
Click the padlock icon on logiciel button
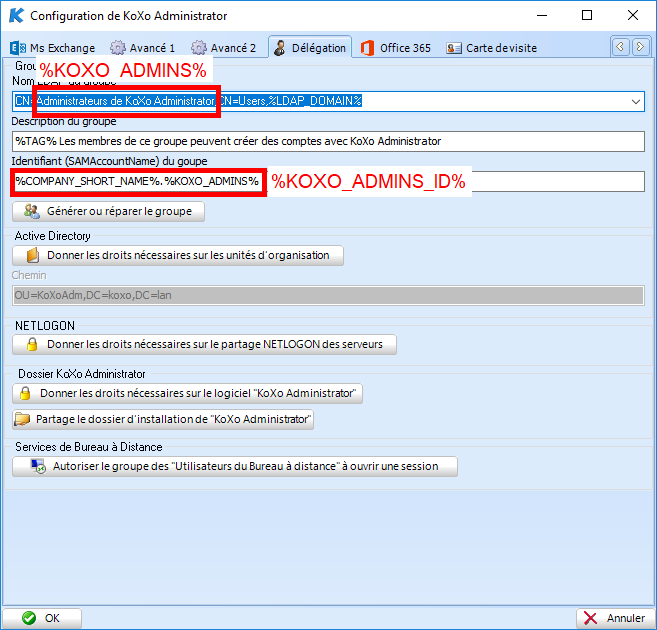click(x=25, y=393)
